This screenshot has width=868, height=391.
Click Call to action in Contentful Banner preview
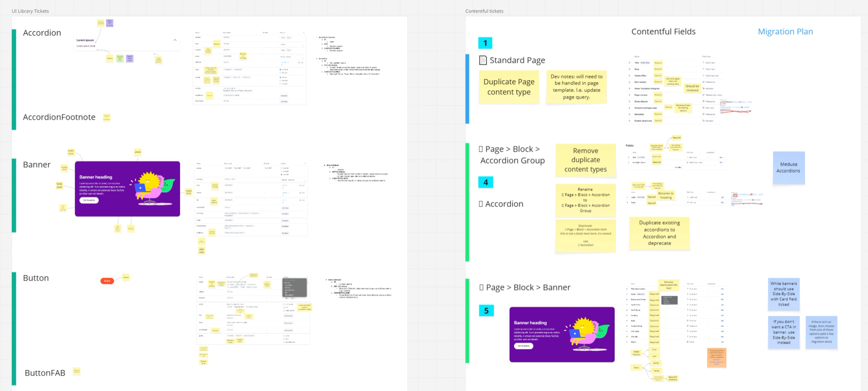point(523,346)
